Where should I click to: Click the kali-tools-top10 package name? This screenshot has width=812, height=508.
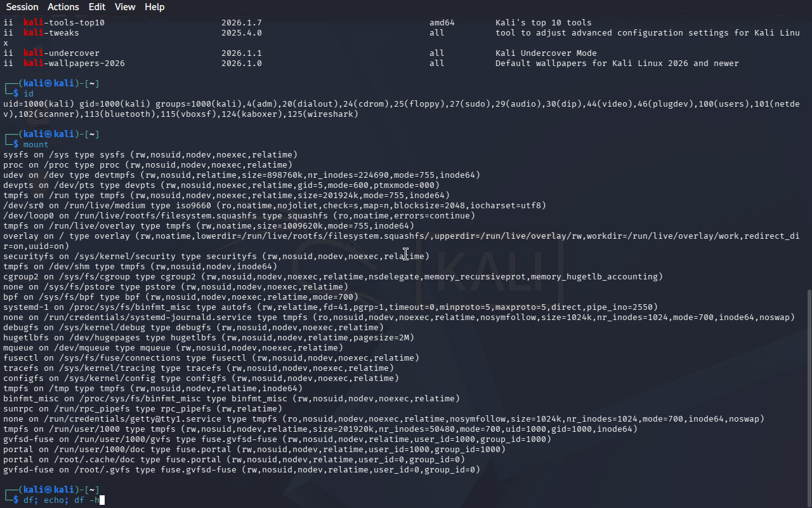[64, 23]
